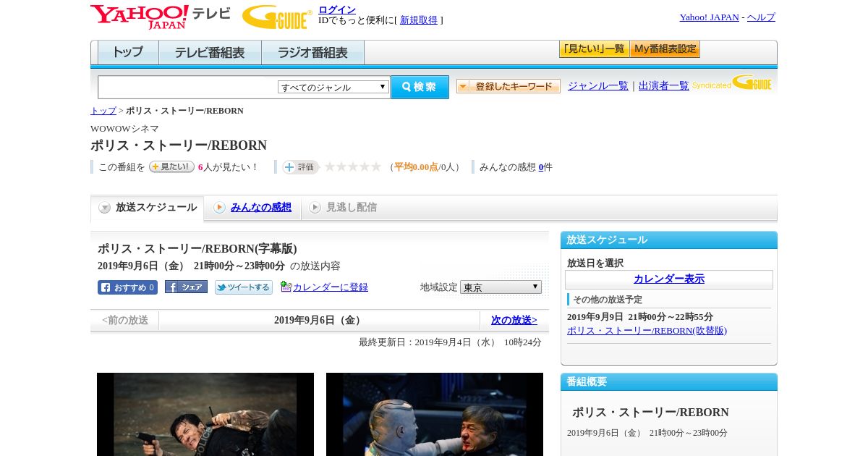The width and height of the screenshot is (868, 456).
Task: Click the My番組表設定 button
Action: [x=665, y=49]
